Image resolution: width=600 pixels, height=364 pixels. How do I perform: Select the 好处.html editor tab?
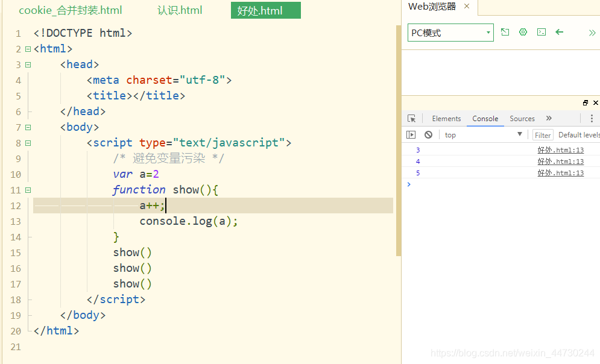click(x=265, y=10)
